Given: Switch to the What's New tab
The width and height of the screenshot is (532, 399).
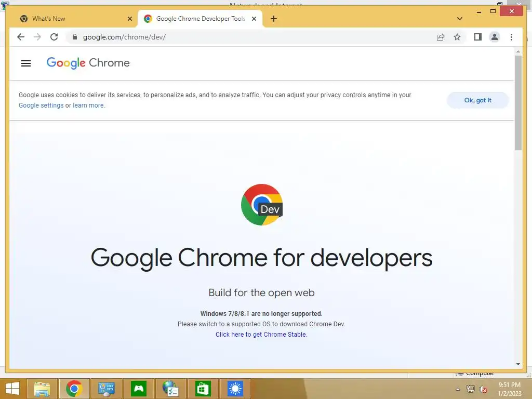Looking at the screenshot, I should click(x=76, y=19).
